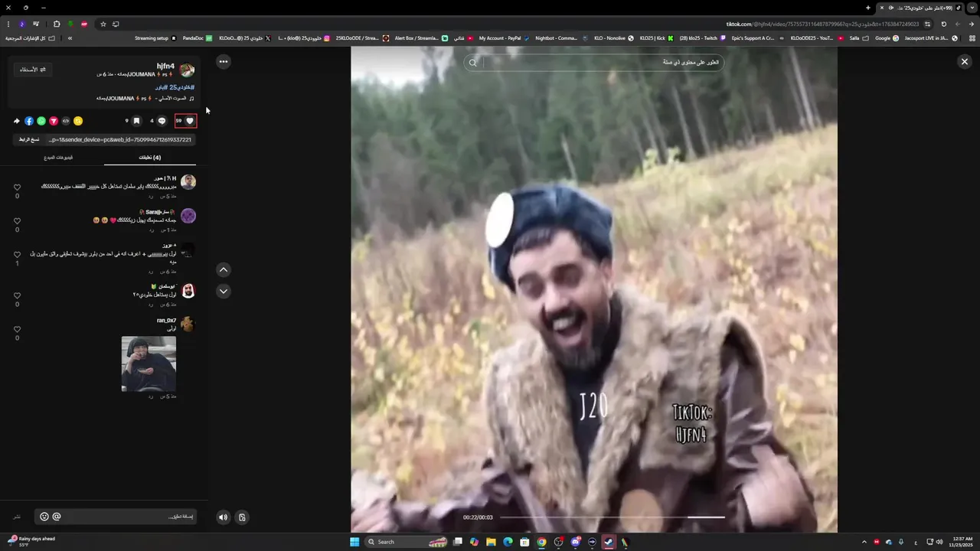The image size is (980, 551).
Task: Click the @ mention icon in comment box
Action: click(57, 517)
